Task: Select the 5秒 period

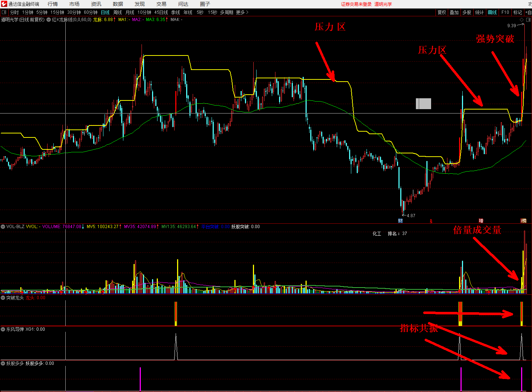Action: click(x=200, y=12)
